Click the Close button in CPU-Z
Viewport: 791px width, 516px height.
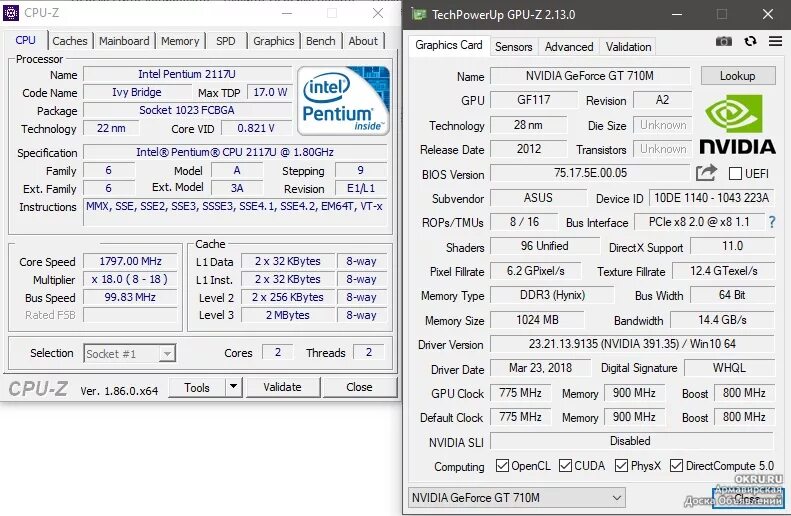(x=359, y=387)
